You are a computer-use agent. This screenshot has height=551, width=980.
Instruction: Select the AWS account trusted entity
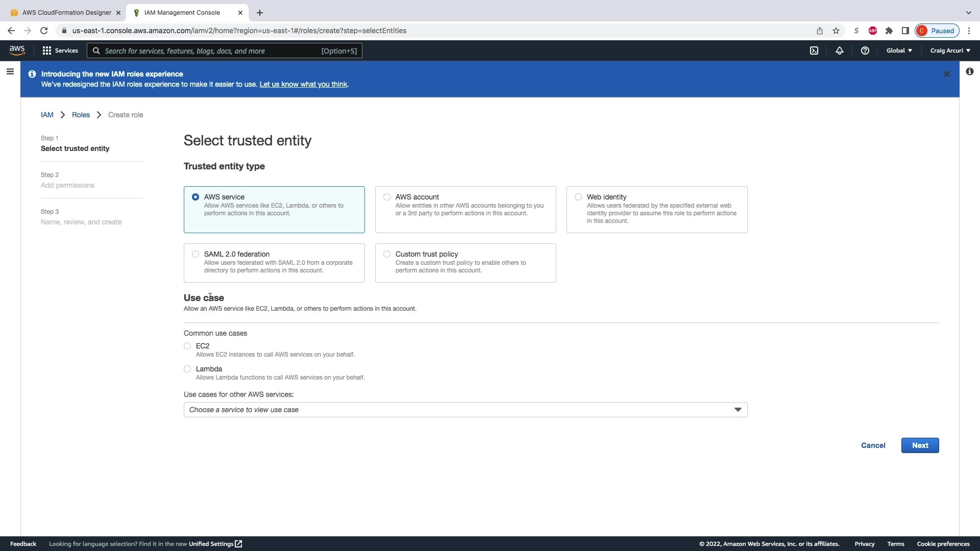[387, 197]
